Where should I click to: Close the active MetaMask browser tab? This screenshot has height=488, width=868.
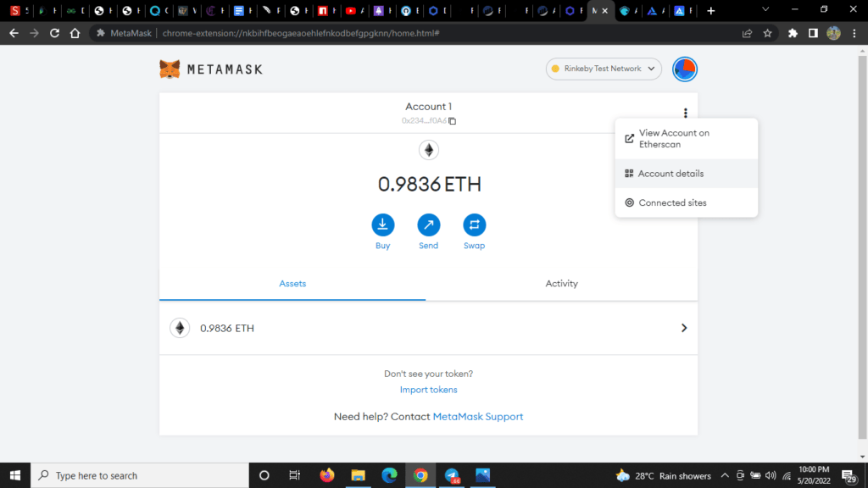coord(605,10)
